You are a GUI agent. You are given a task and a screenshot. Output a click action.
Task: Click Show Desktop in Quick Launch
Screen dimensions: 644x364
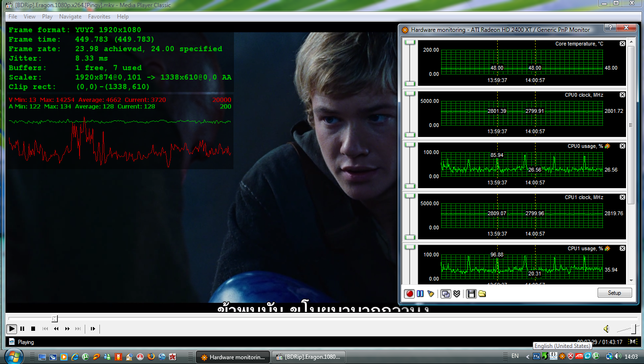coord(42,356)
